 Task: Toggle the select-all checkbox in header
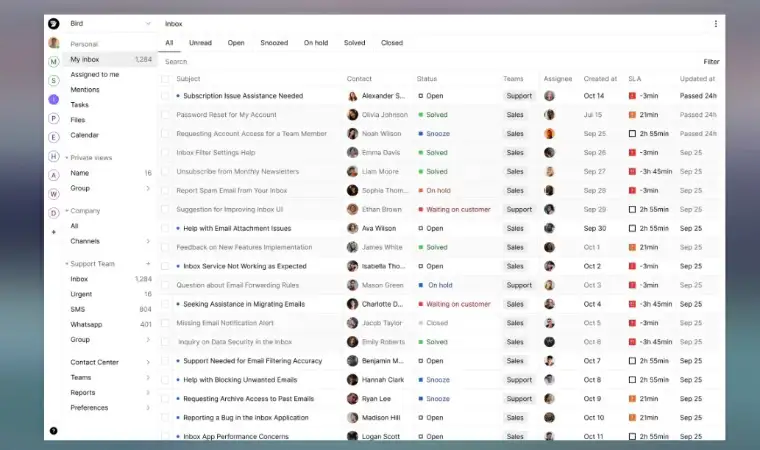165,79
